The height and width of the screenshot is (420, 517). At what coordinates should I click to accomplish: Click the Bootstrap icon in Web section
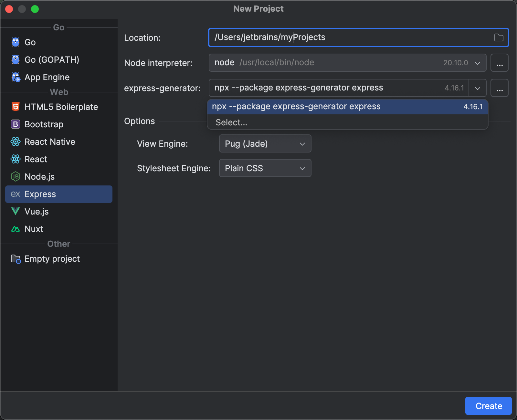click(x=15, y=124)
